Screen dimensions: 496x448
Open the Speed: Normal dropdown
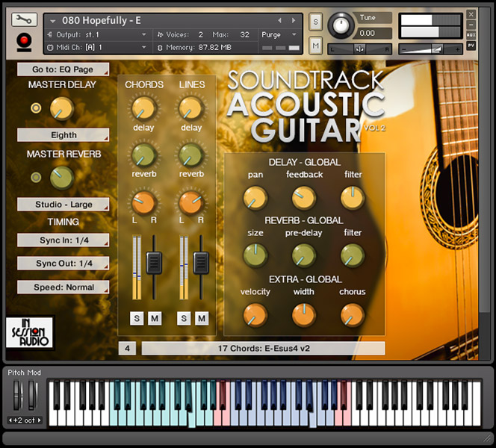63,287
